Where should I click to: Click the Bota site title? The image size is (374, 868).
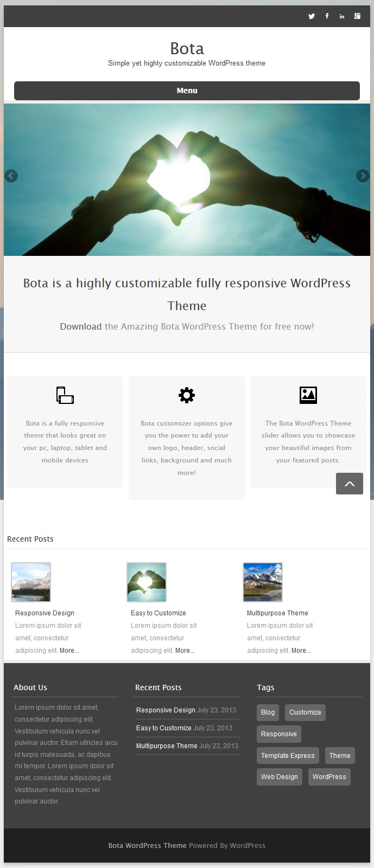pos(187,48)
